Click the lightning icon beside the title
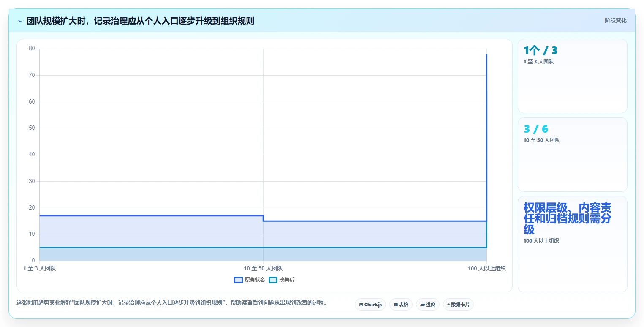Viewport: 644px width, 327px height. tap(20, 21)
